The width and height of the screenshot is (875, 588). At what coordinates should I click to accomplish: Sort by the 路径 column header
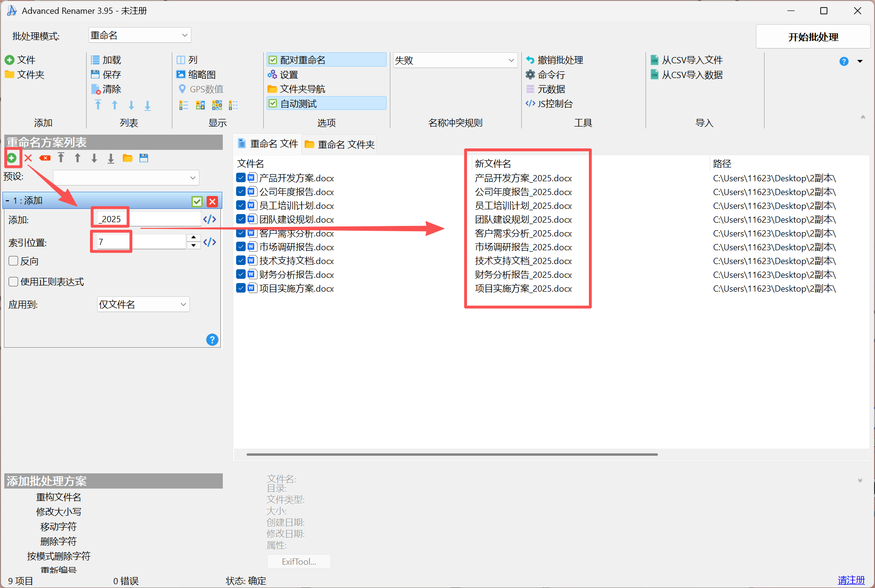point(722,164)
